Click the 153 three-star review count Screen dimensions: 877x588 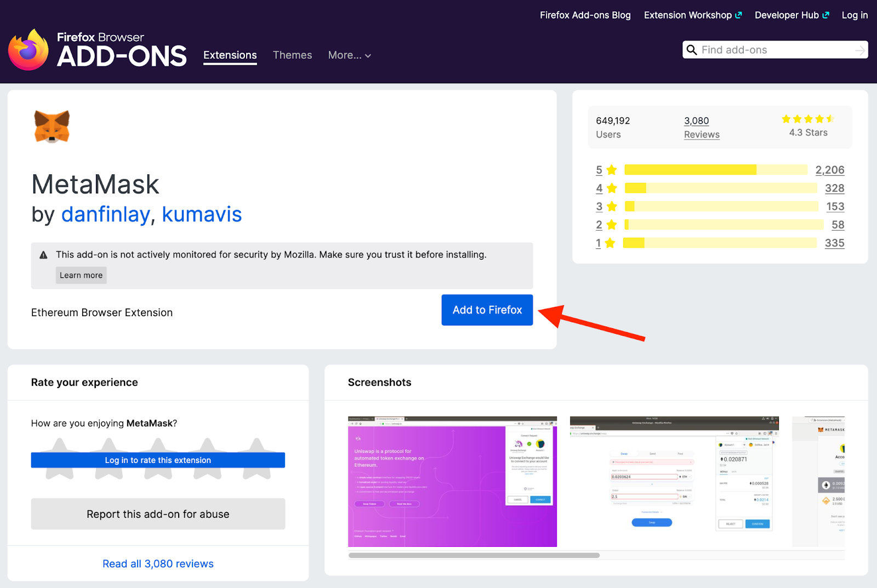coord(835,207)
